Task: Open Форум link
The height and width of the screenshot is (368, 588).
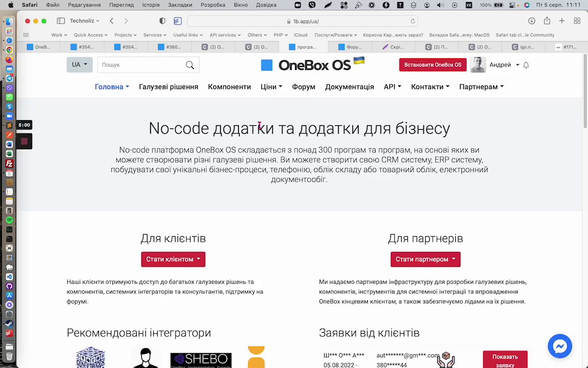Action: [x=303, y=87]
